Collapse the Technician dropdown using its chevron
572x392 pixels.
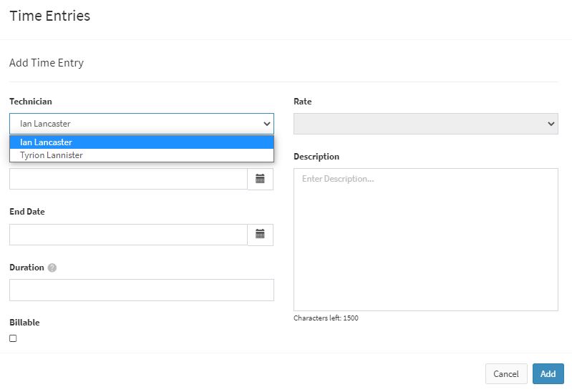coord(267,124)
